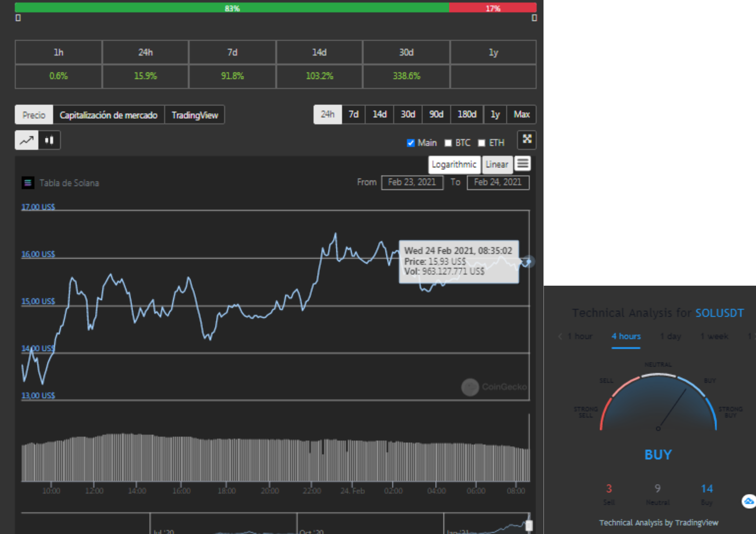
Task: Click the 24. Feb time axis label
Action: coord(352,491)
